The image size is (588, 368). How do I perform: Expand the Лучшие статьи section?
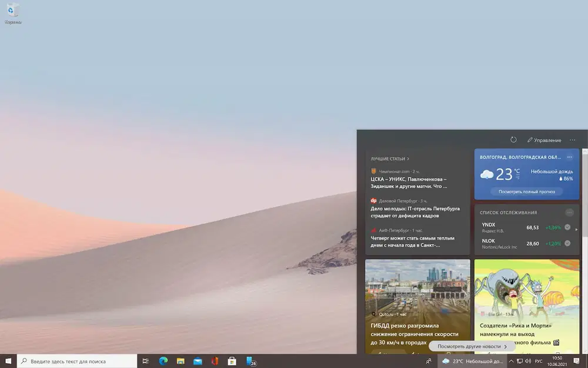390,159
